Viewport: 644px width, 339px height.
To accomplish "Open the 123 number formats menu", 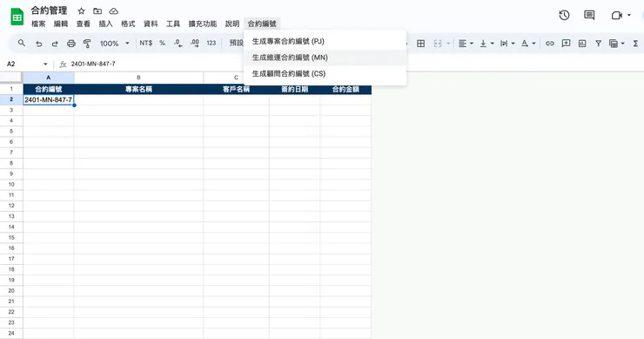I will click(x=211, y=43).
